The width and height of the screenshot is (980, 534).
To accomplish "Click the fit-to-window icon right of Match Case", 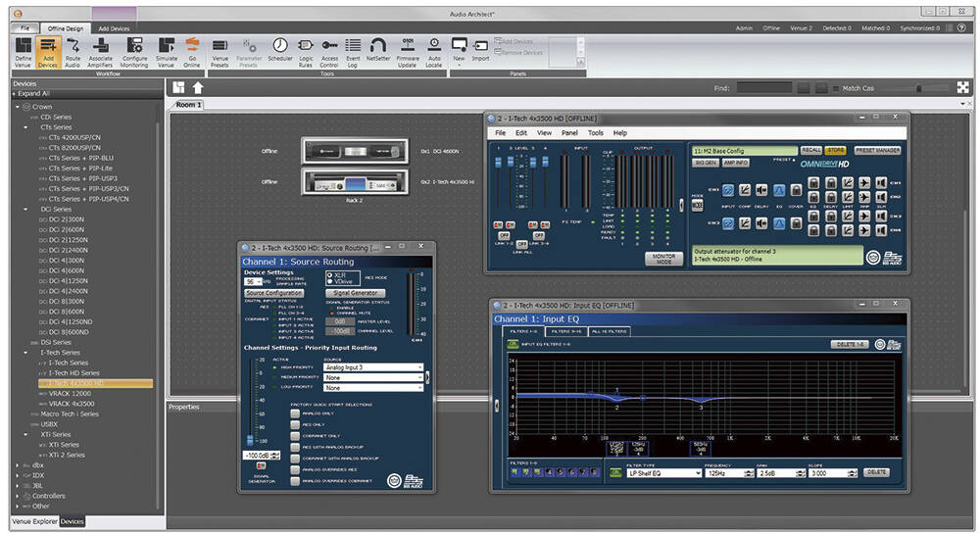I will pyautogui.click(x=962, y=88).
